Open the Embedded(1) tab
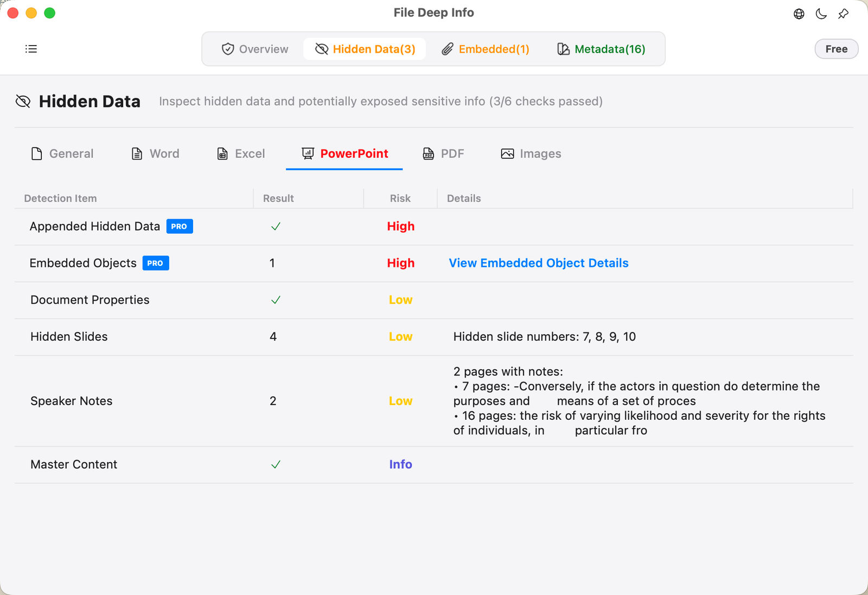 tap(486, 49)
